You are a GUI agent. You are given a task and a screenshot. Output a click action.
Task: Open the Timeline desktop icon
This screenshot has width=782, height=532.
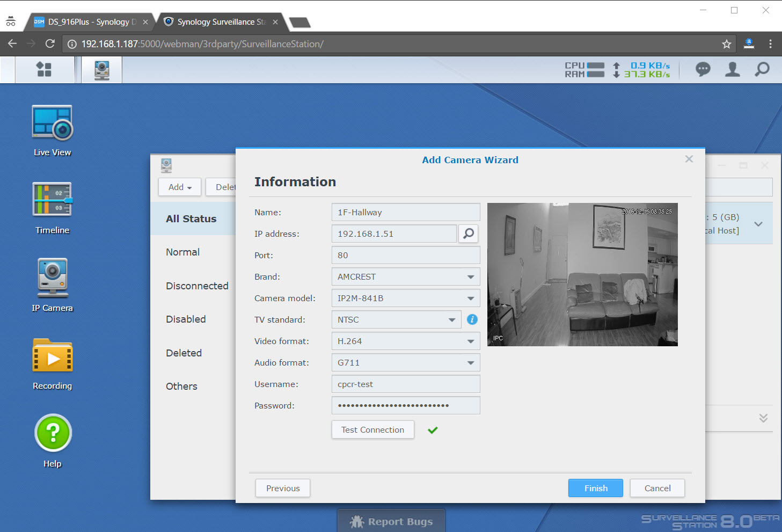tap(52, 208)
